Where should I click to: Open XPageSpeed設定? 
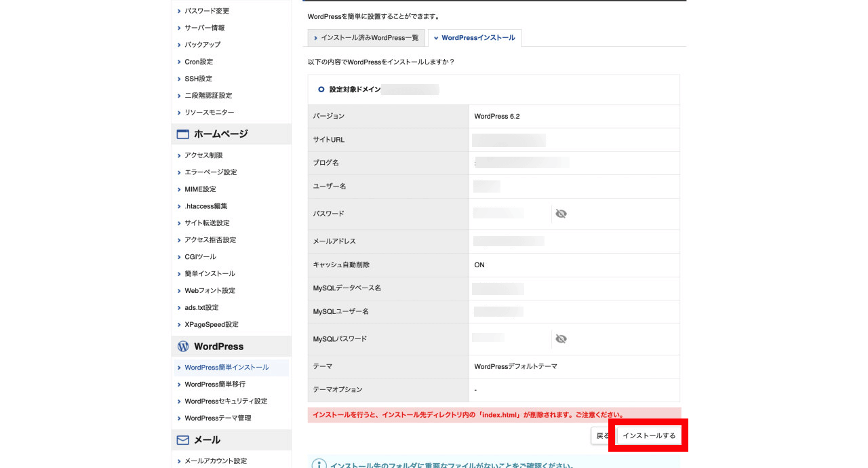(210, 324)
